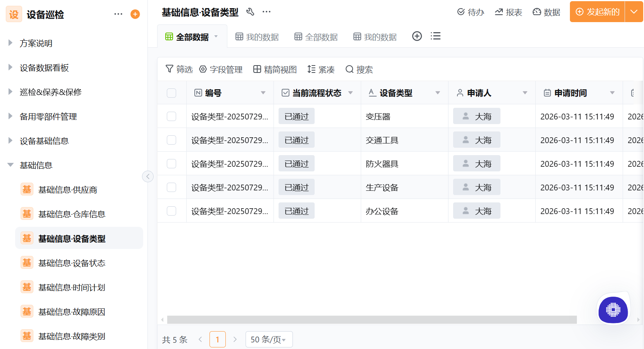Check the row checkbox for 办公设备
This screenshot has height=349, width=644.
click(x=171, y=211)
